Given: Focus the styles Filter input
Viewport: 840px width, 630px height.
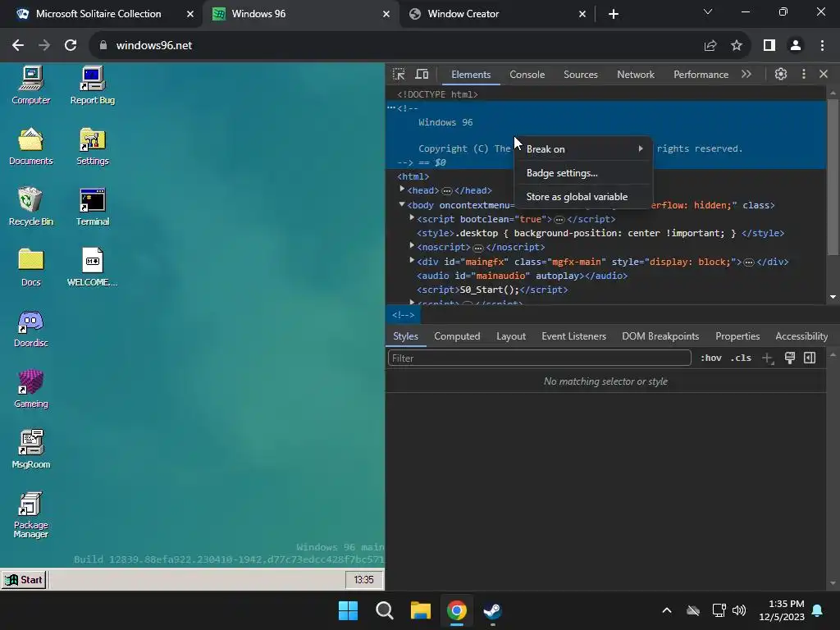Looking at the screenshot, I should [540, 358].
